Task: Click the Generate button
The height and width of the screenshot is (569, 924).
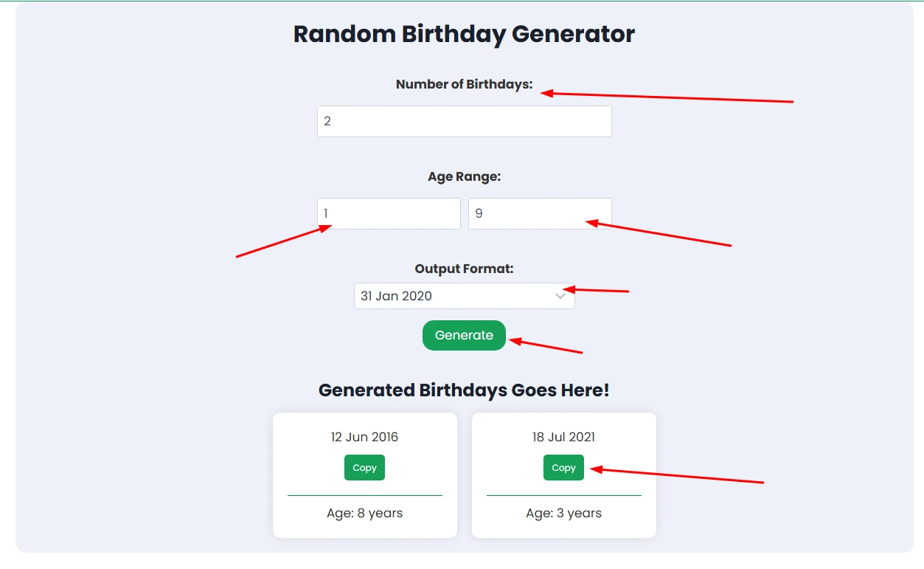Action: coord(464,335)
